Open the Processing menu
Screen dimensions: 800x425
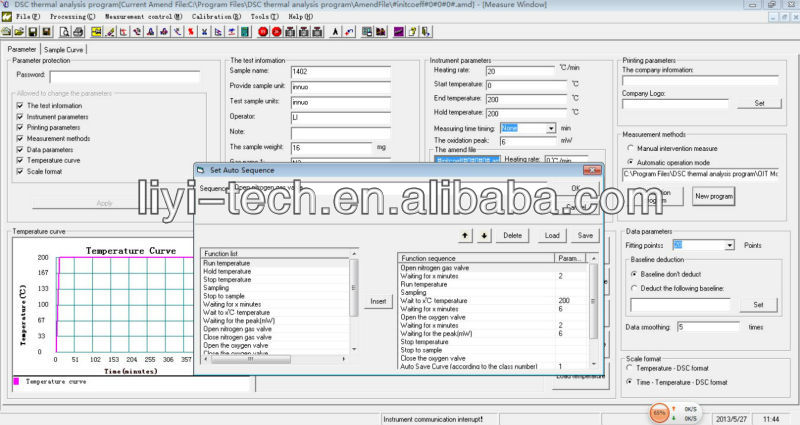tap(72, 16)
